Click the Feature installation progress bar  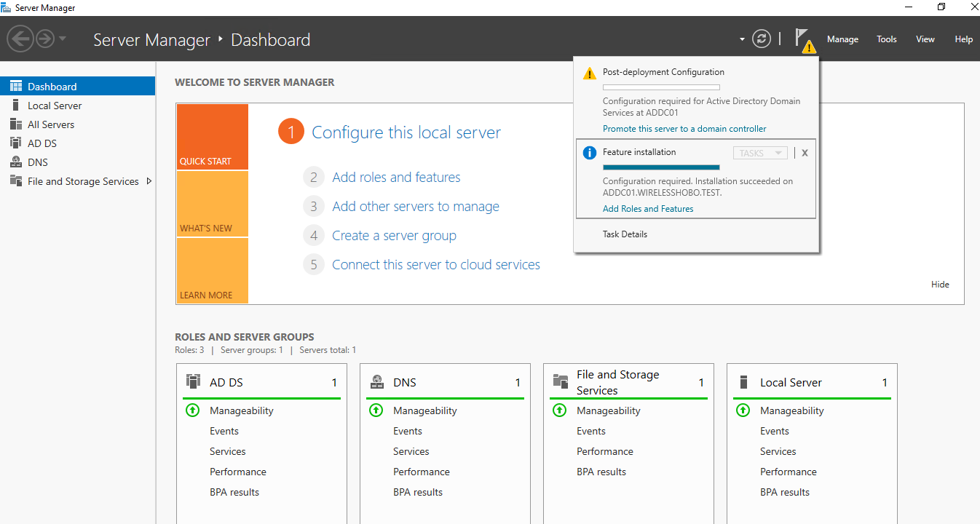tap(661, 167)
